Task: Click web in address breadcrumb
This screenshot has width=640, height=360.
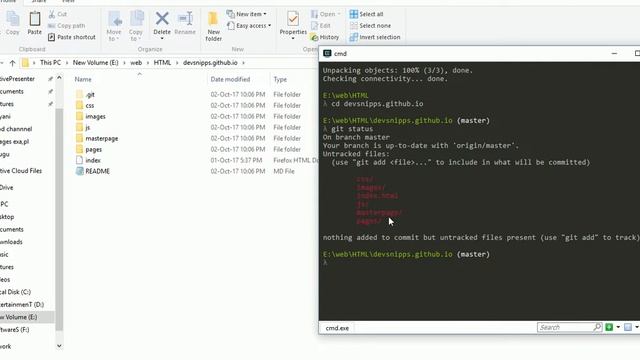Action: tap(136, 62)
